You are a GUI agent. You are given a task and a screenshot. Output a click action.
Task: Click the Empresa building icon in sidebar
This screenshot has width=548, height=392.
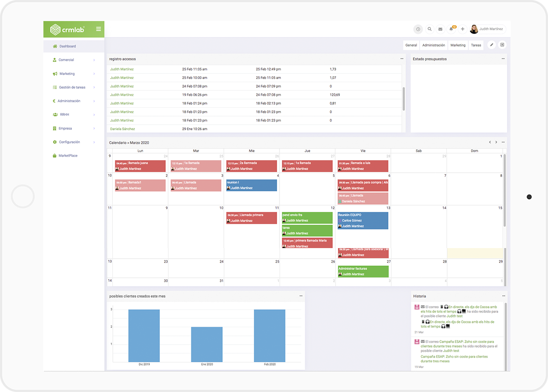54,128
